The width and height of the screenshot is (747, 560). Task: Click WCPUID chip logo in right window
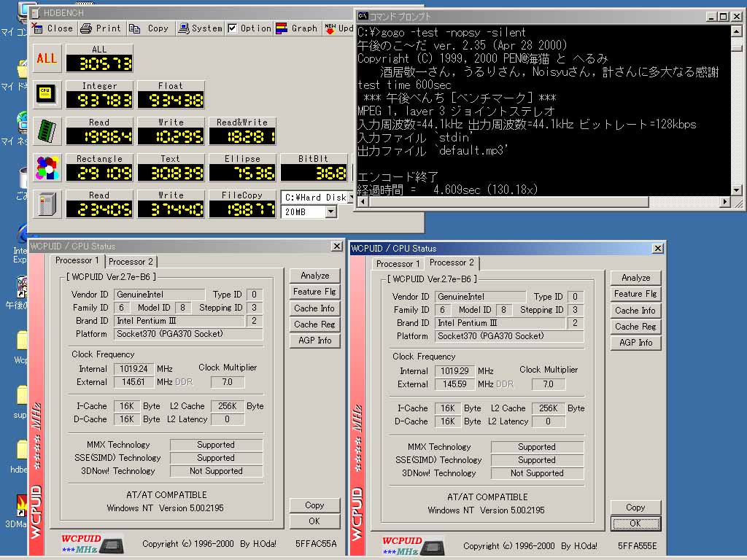414,545
